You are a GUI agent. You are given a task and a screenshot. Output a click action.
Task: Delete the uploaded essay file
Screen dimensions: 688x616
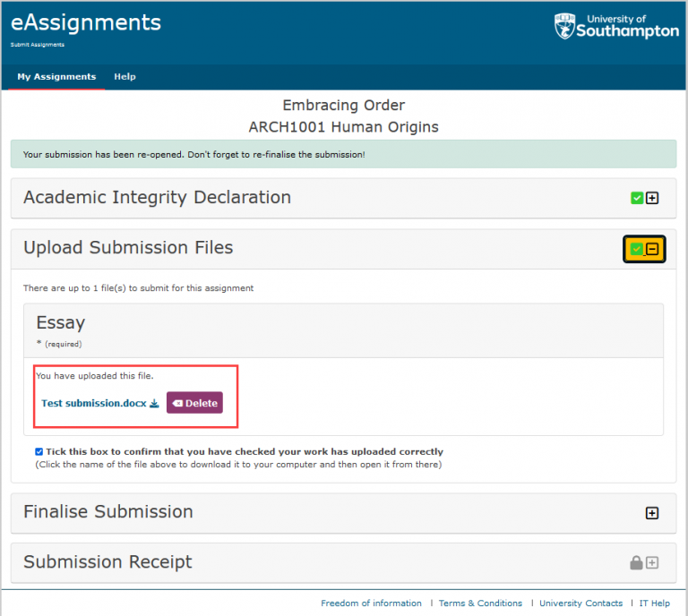click(x=194, y=404)
